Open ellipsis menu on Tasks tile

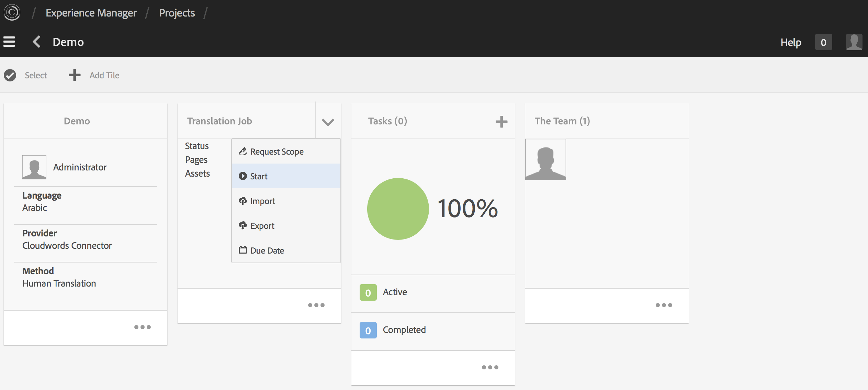[x=490, y=367]
